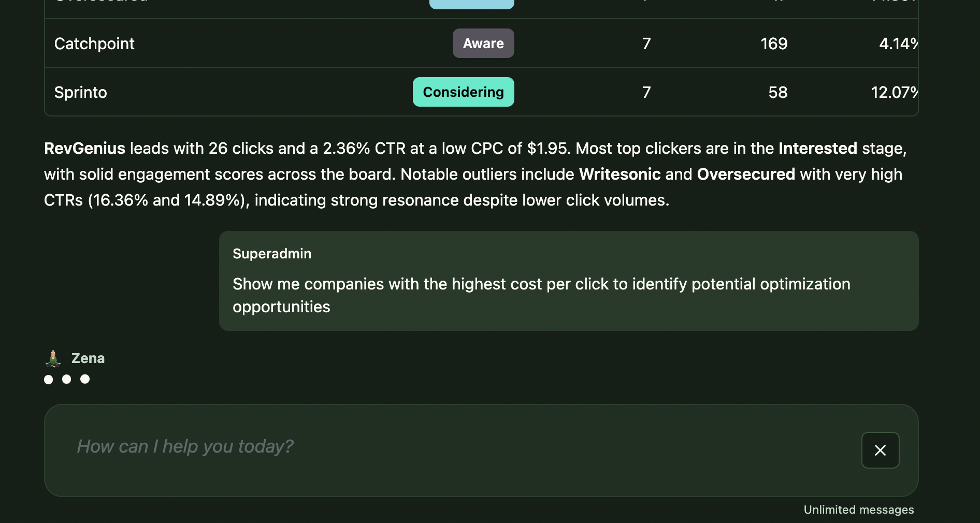Click the 12.07% value for Sprinto
Screen dimensions: 980x523
pos(894,93)
